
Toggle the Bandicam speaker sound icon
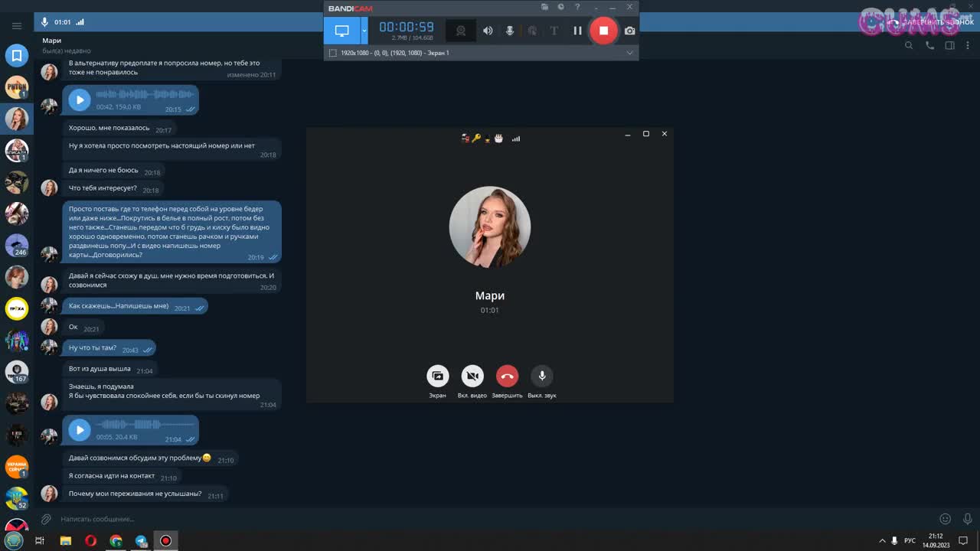(x=488, y=31)
